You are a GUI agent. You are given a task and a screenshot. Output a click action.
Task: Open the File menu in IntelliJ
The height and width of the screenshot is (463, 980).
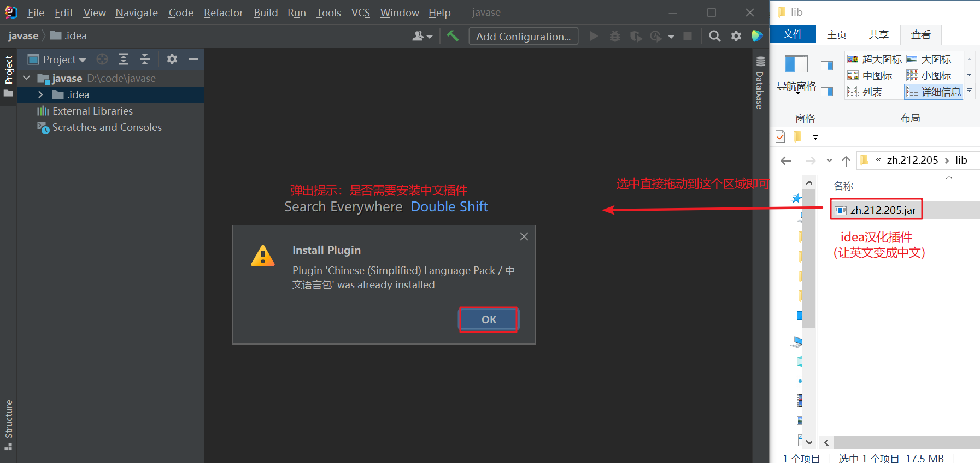coord(36,13)
